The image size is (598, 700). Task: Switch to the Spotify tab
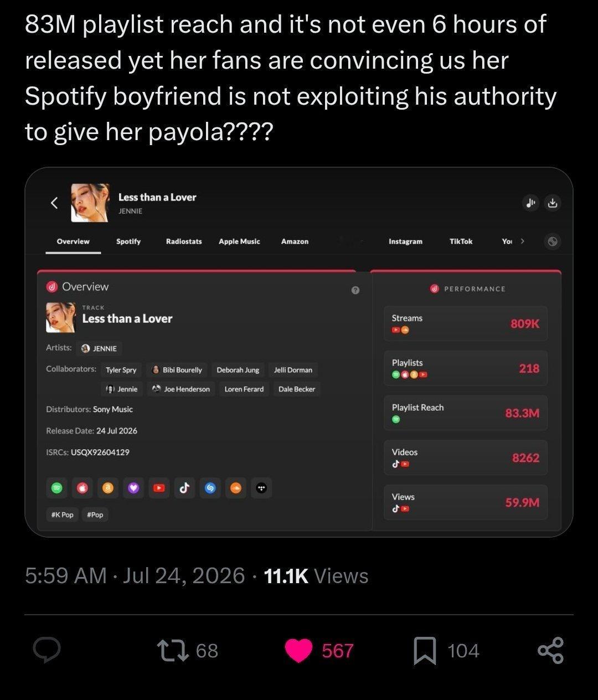click(x=128, y=241)
